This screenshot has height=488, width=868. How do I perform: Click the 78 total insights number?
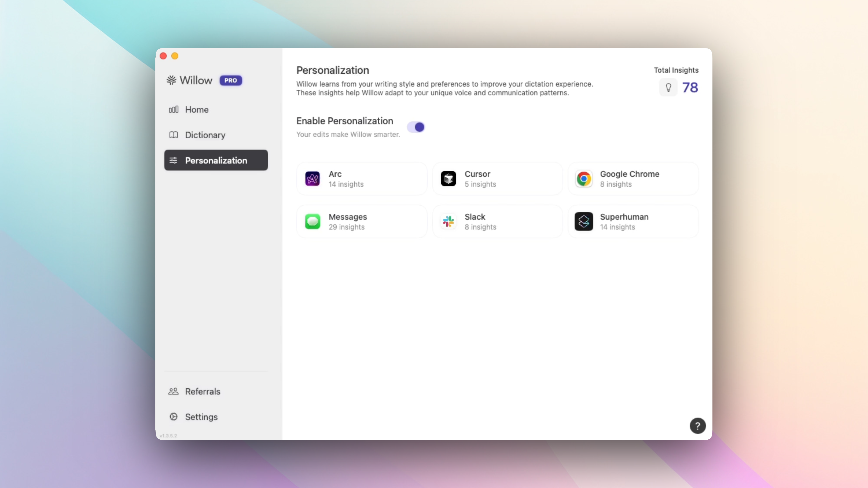pos(690,88)
